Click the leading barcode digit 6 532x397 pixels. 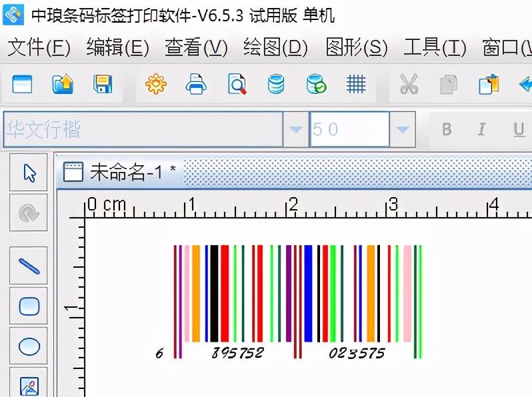click(x=159, y=353)
